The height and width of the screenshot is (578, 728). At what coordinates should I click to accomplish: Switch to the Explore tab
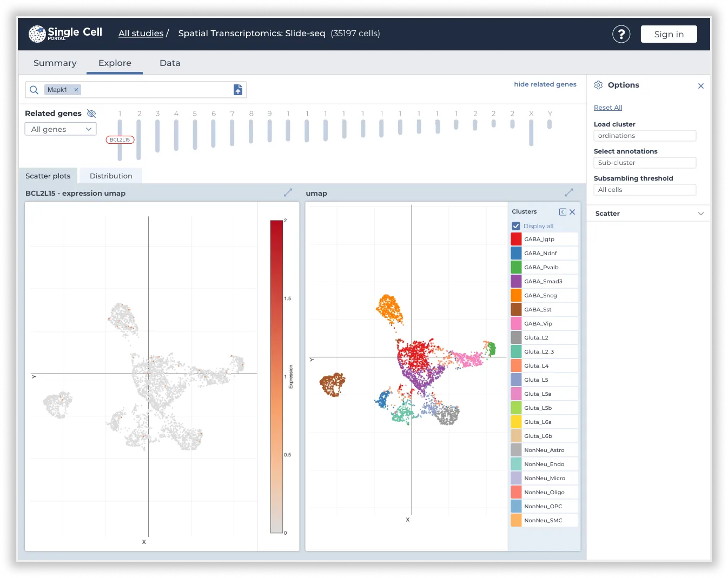[x=115, y=63]
